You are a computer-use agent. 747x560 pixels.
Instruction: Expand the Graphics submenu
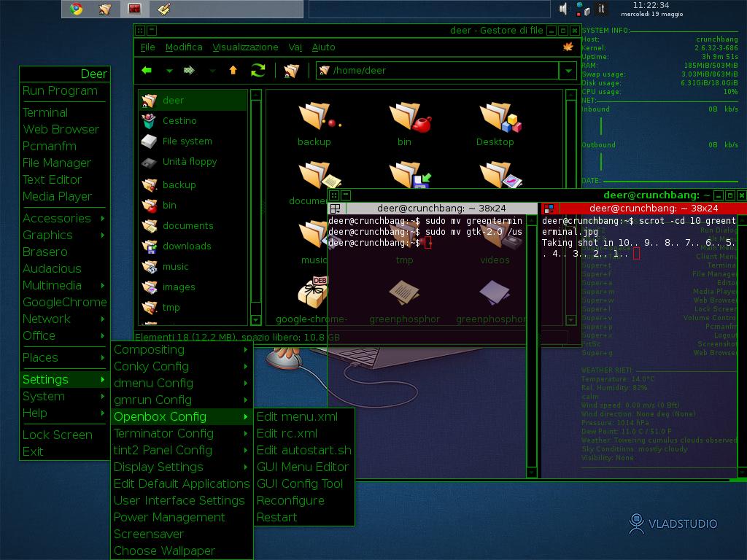point(64,235)
